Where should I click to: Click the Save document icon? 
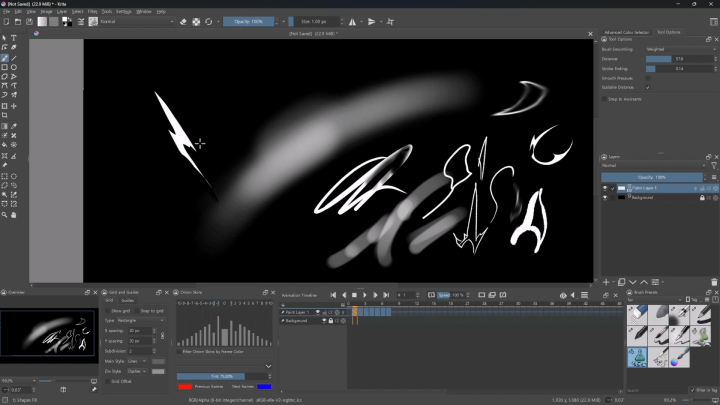29,21
